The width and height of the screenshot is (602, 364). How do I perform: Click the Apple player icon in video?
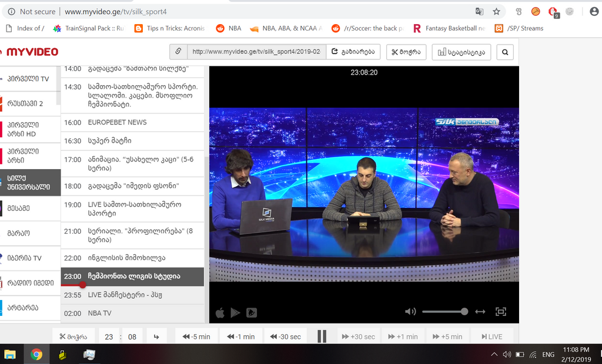pos(220,312)
